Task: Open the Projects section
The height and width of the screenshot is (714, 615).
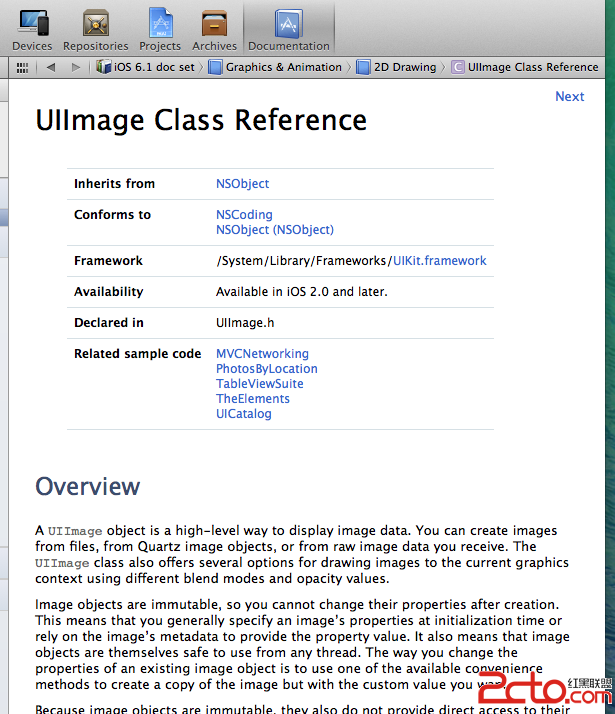Action: tap(160, 28)
